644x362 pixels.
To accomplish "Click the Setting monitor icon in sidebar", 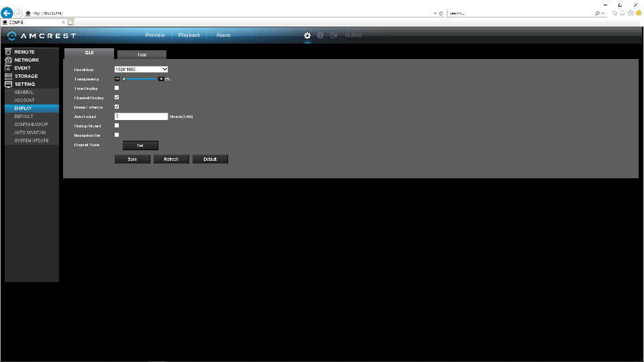I will 8,84.
